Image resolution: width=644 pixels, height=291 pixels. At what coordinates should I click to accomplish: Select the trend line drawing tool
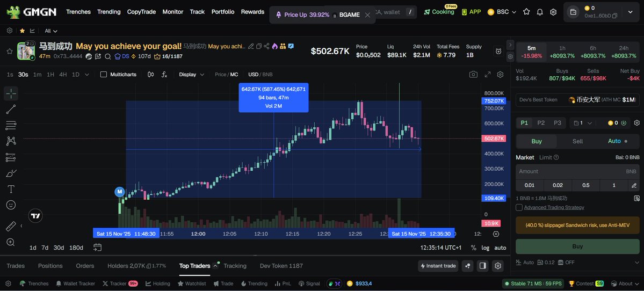coord(11,109)
